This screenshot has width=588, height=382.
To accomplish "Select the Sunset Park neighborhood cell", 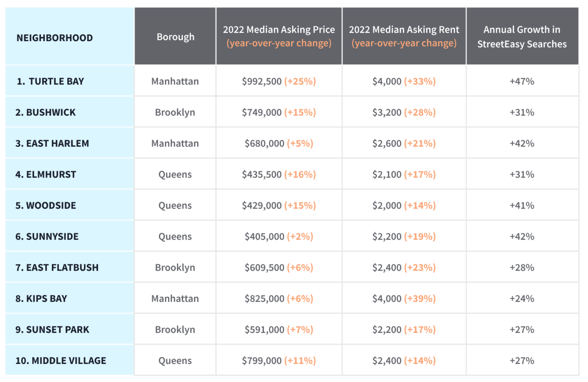I will (x=52, y=330).
